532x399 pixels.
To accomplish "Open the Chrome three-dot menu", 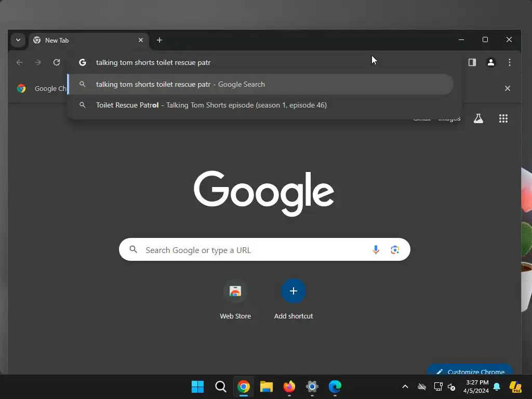I will [x=509, y=62].
